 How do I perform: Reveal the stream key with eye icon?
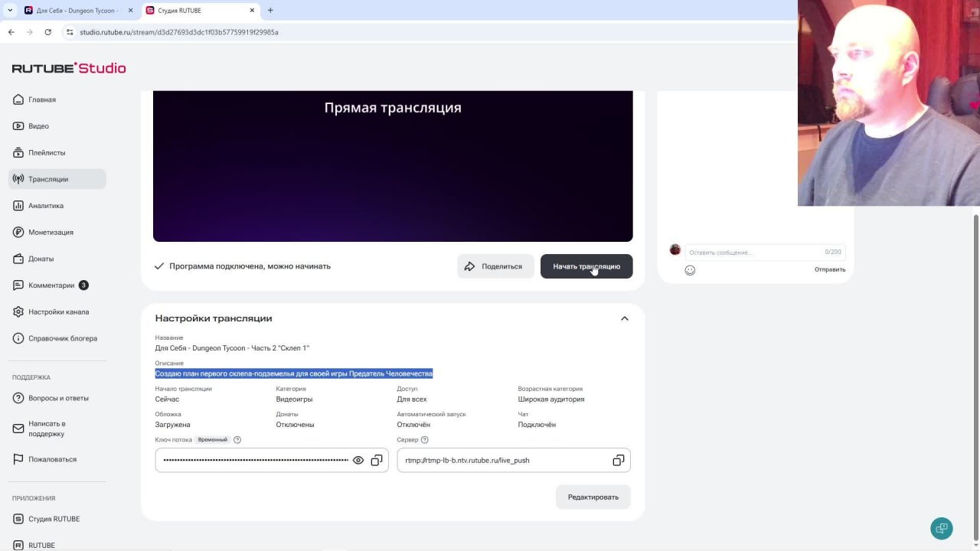[x=358, y=461]
